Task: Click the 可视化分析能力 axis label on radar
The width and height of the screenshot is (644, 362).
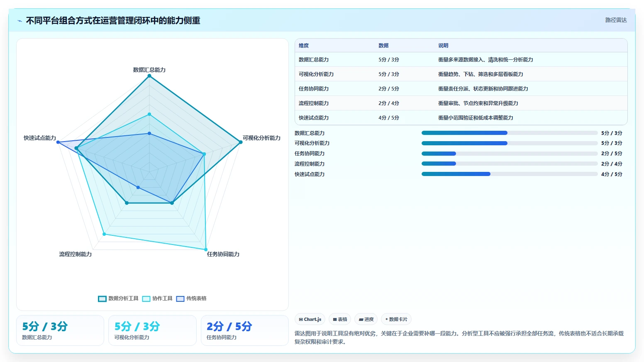Action: tap(261, 138)
